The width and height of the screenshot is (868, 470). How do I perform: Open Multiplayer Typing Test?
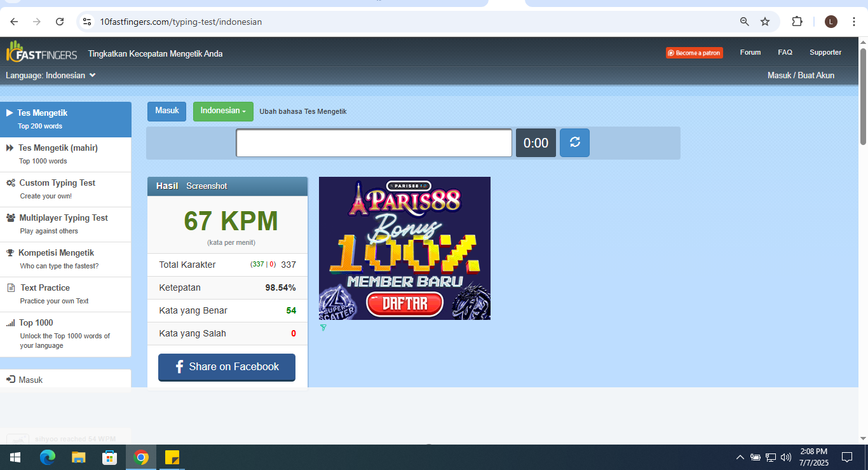coord(66,224)
